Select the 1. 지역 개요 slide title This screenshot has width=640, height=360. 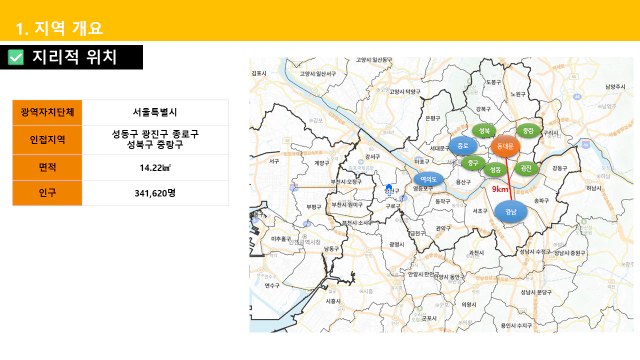click(59, 28)
